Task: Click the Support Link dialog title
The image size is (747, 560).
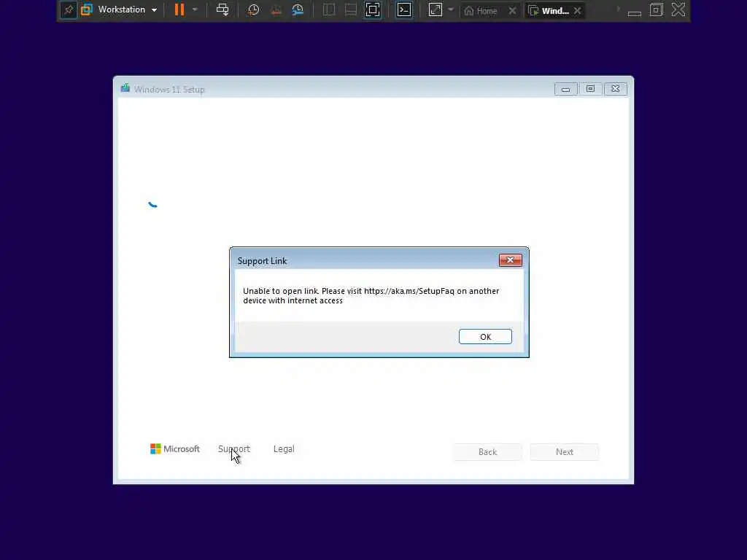Action: click(262, 261)
